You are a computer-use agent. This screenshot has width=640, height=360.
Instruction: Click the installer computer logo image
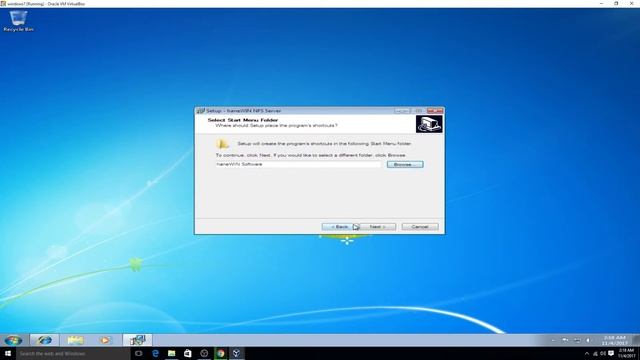(x=429, y=124)
